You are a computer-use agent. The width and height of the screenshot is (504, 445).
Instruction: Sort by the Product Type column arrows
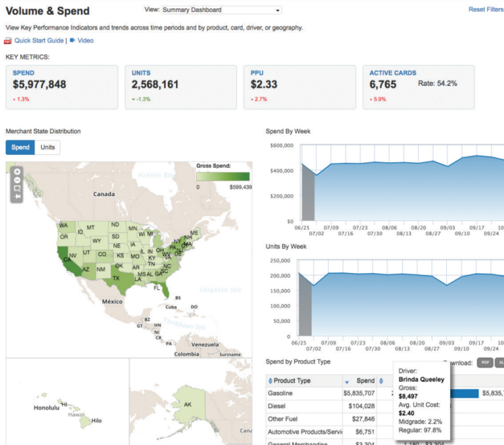click(x=270, y=381)
